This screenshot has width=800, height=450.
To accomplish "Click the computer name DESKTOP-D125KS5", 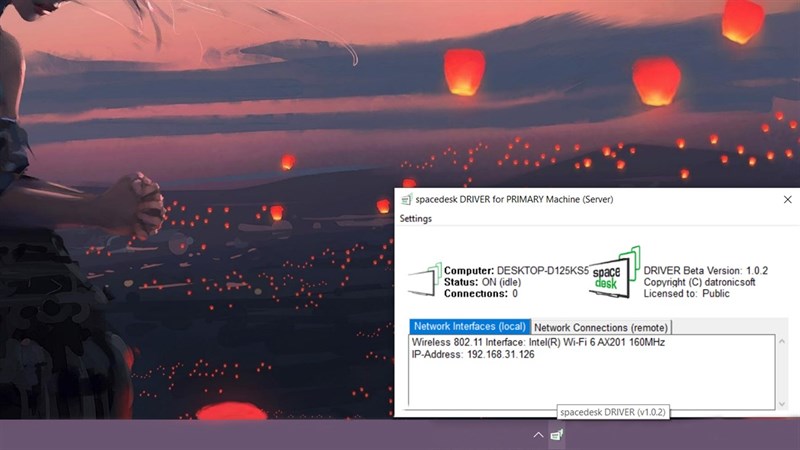I will pos(543,270).
